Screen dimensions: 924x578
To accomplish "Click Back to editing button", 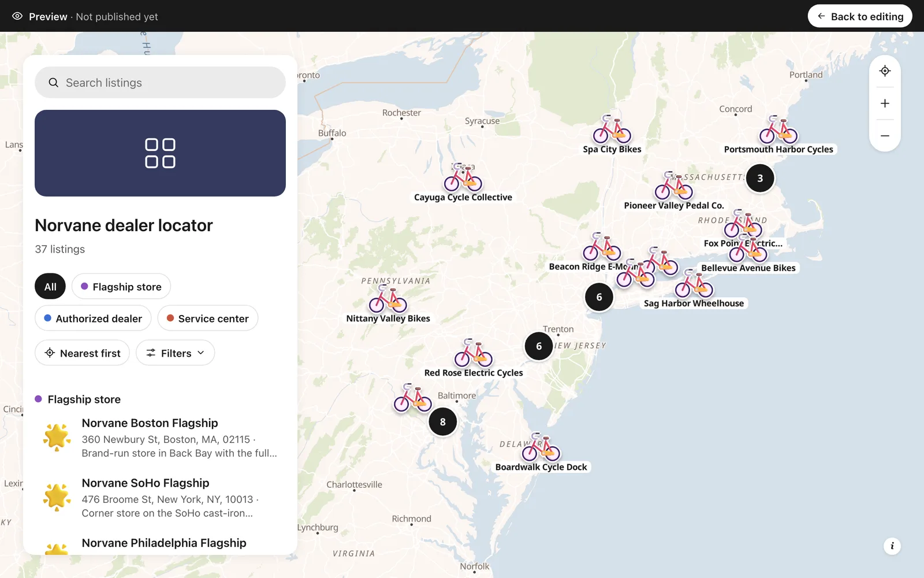I will pyautogui.click(x=860, y=16).
